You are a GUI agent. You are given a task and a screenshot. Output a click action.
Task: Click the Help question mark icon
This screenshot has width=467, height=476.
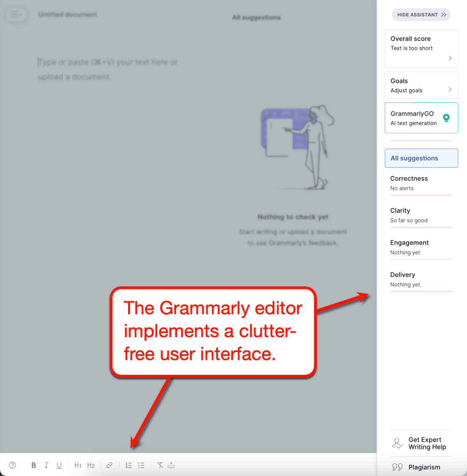(12, 465)
